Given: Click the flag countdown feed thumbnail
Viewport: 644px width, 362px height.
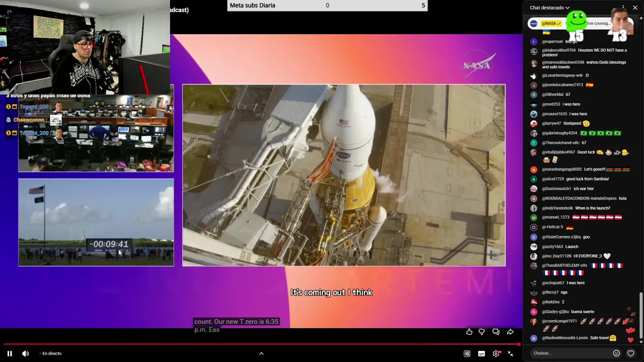Looking at the screenshot, I should pyautogui.click(x=96, y=222).
